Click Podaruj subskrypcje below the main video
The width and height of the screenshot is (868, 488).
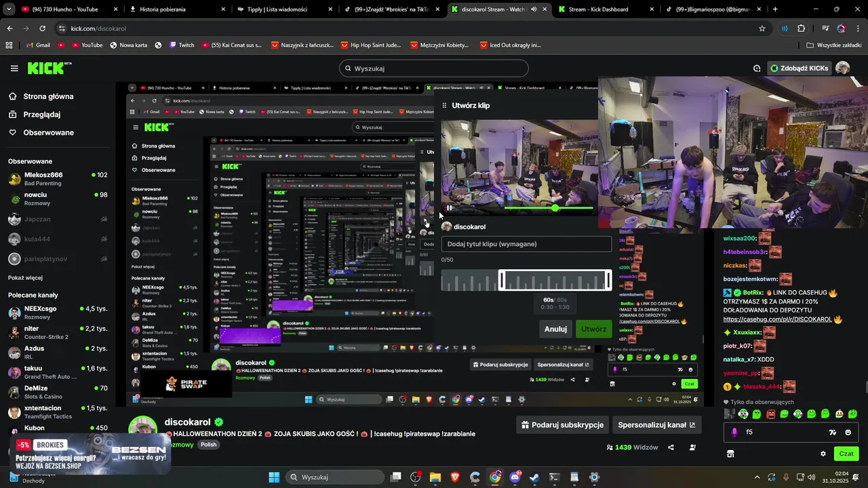(562, 425)
